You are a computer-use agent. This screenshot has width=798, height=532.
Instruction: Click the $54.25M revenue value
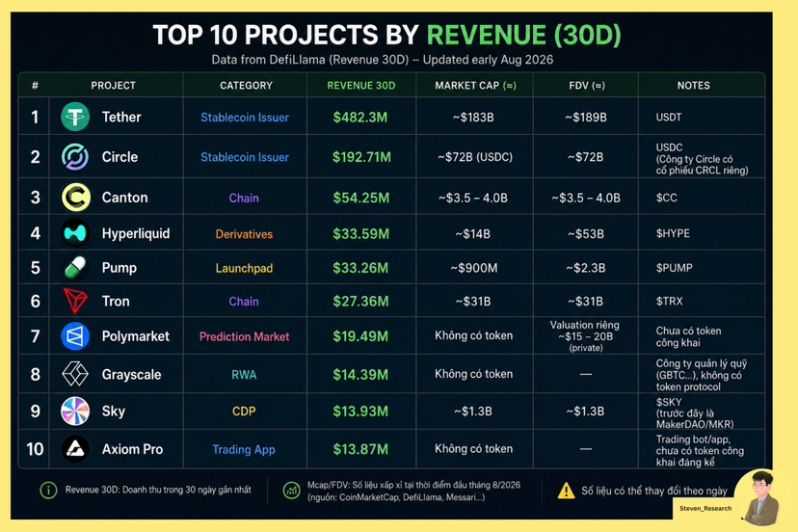(360, 198)
